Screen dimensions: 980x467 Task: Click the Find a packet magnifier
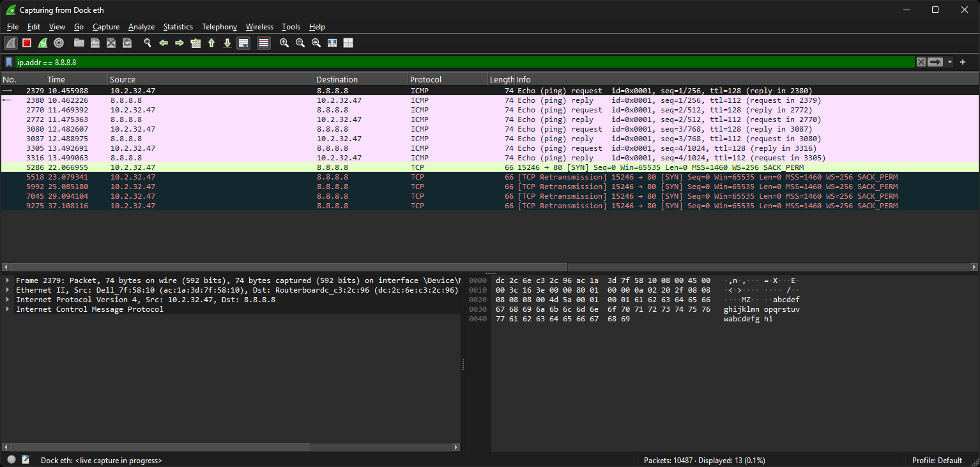pyautogui.click(x=147, y=43)
